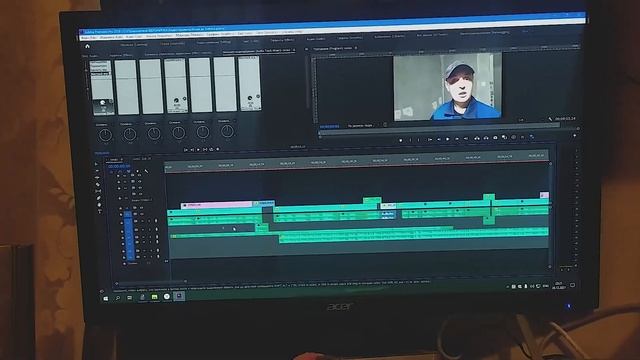Lock the bottom audio track

pos(124,257)
